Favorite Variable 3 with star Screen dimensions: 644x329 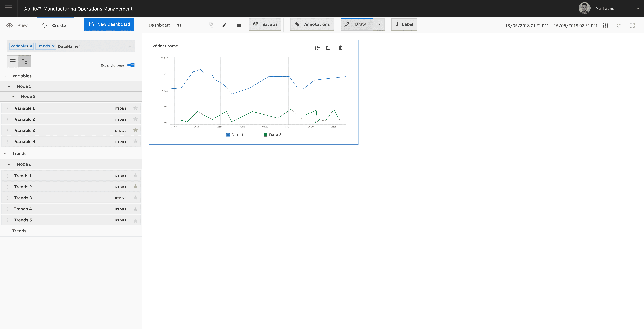coord(135,130)
